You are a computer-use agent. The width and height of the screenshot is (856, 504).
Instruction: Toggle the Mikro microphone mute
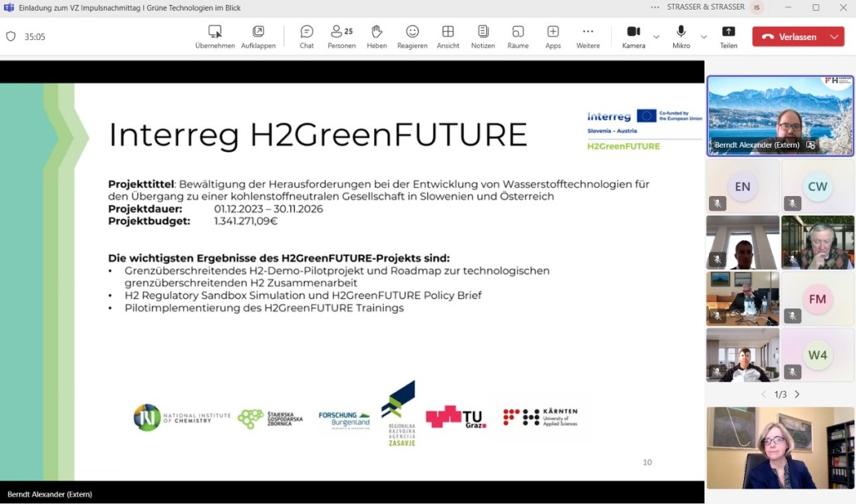(x=681, y=37)
